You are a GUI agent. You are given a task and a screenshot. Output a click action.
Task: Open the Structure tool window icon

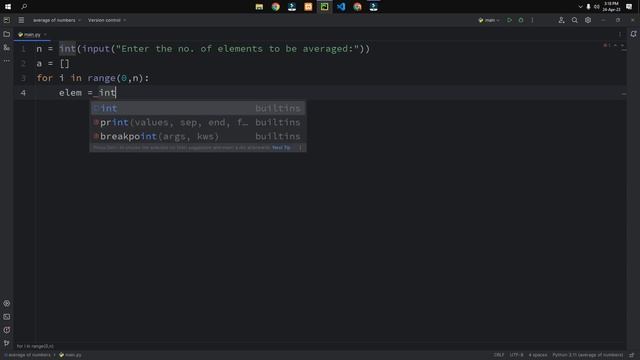[x=7, y=48]
